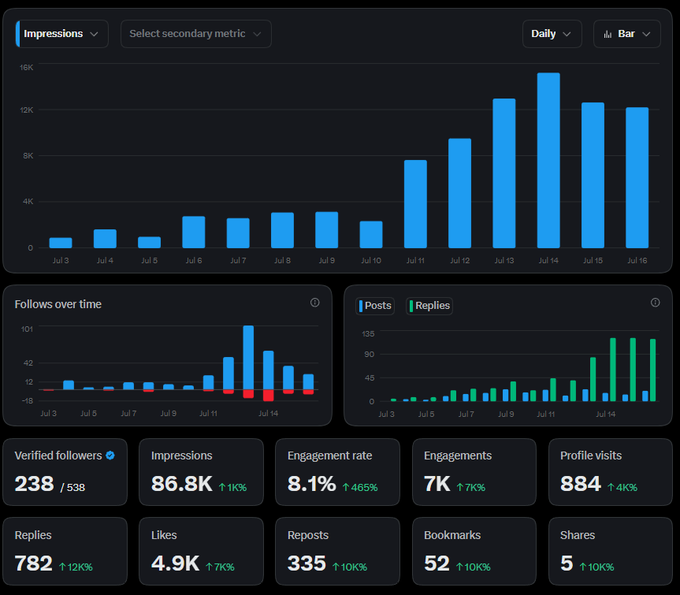This screenshot has width=680, height=595.
Task: Click the Jul 13 impressions bar
Action: tap(504, 173)
